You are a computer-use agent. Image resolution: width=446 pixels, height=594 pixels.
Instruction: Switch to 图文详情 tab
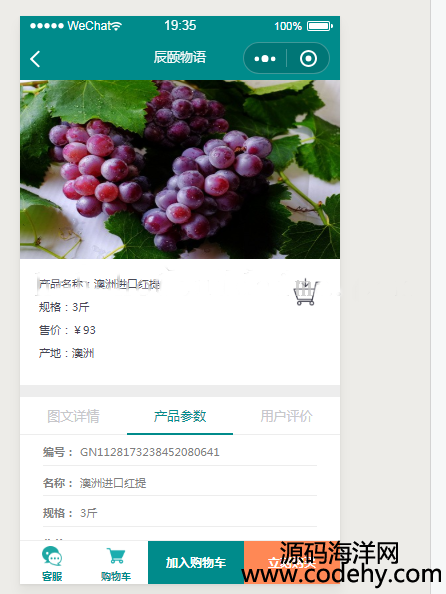pyautogui.click(x=73, y=416)
